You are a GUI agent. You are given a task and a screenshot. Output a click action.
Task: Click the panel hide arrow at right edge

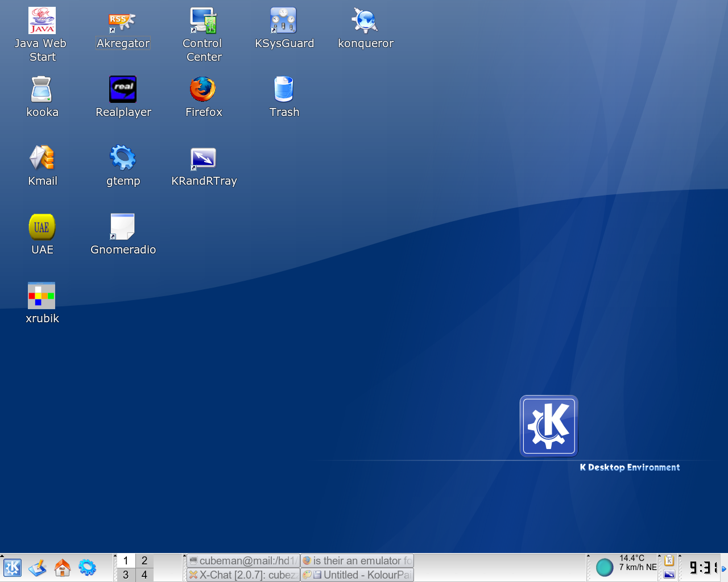tap(724, 568)
